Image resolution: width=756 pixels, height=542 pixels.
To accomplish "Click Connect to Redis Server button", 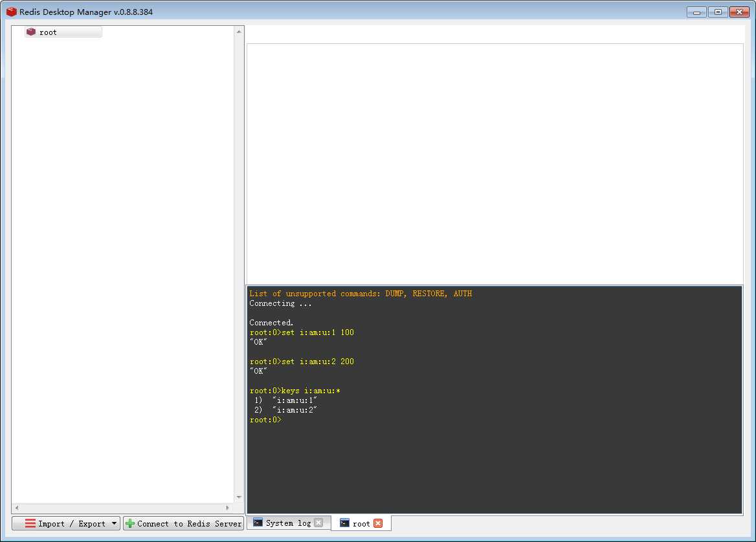I will pyautogui.click(x=183, y=523).
